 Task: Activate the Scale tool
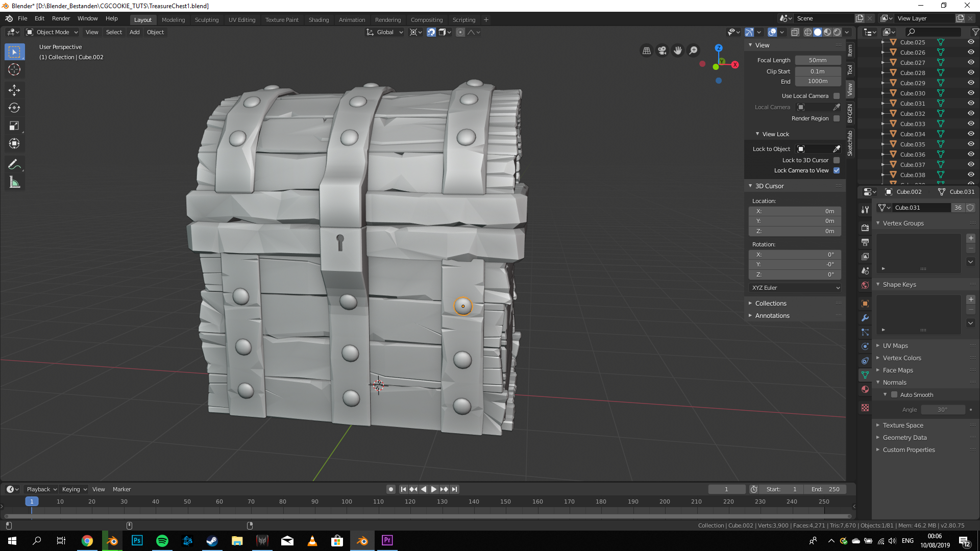point(14,126)
